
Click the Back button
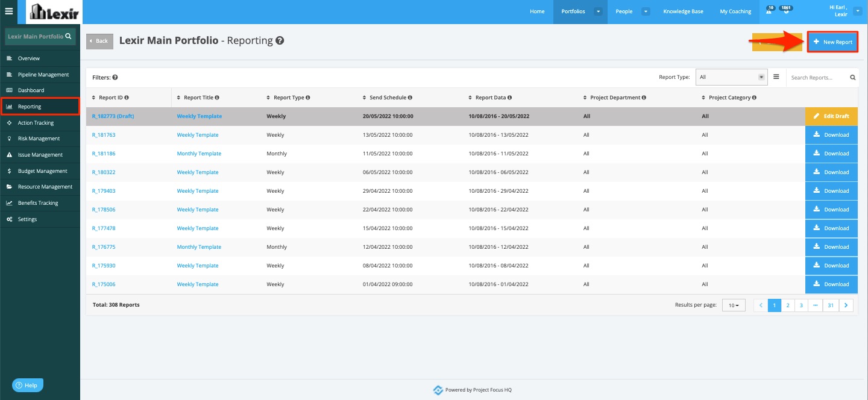tap(99, 41)
